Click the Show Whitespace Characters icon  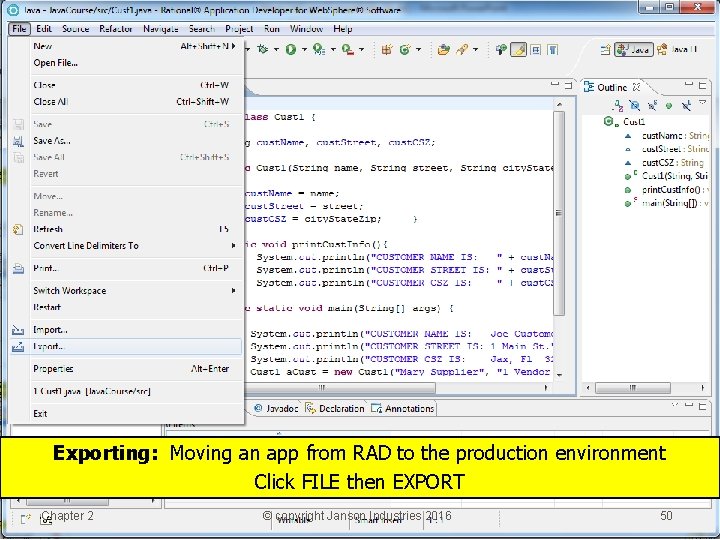tap(553, 50)
